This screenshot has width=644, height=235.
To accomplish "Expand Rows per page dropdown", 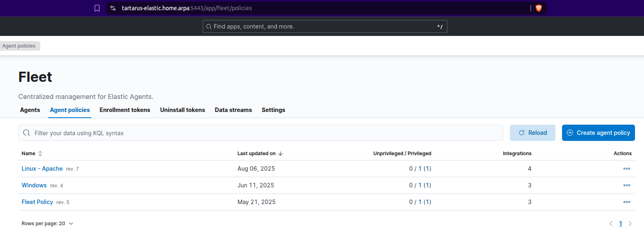I will pos(47,224).
